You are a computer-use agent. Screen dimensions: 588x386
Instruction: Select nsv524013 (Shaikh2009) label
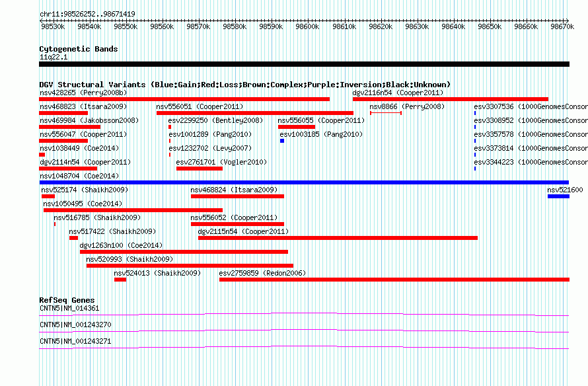157,273
